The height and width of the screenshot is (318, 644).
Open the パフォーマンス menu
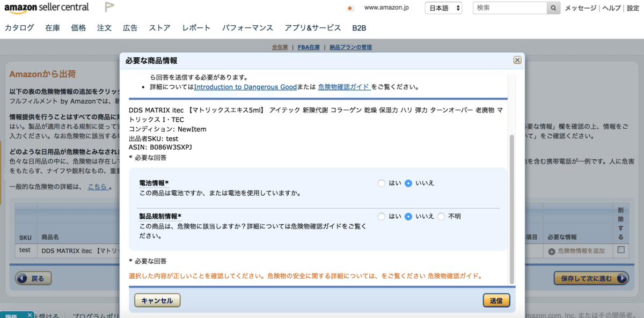pos(247,28)
